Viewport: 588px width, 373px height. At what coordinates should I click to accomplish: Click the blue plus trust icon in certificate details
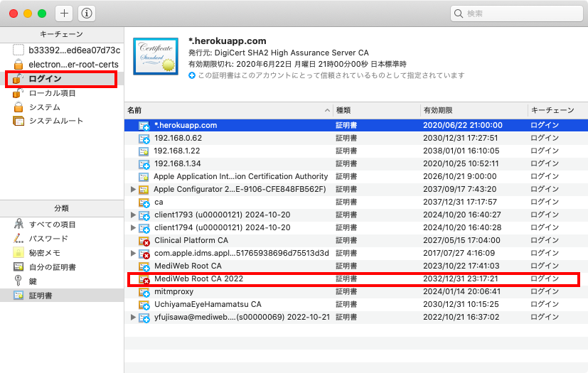click(192, 76)
